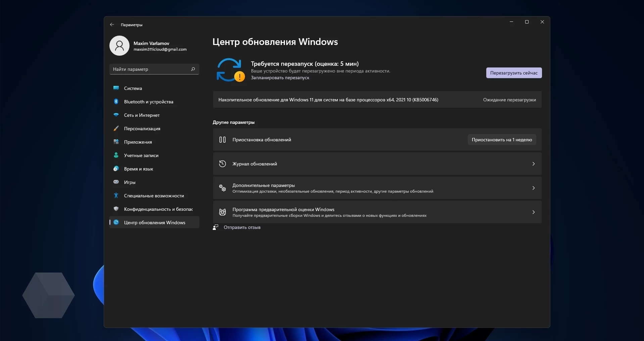
Task: Click the Игры gamepad icon
Action: point(116,182)
